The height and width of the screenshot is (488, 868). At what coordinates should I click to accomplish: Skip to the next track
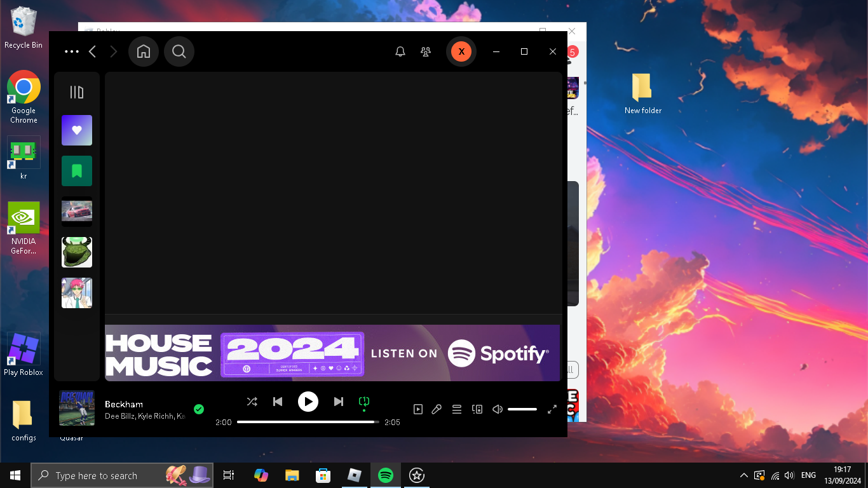click(339, 402)
